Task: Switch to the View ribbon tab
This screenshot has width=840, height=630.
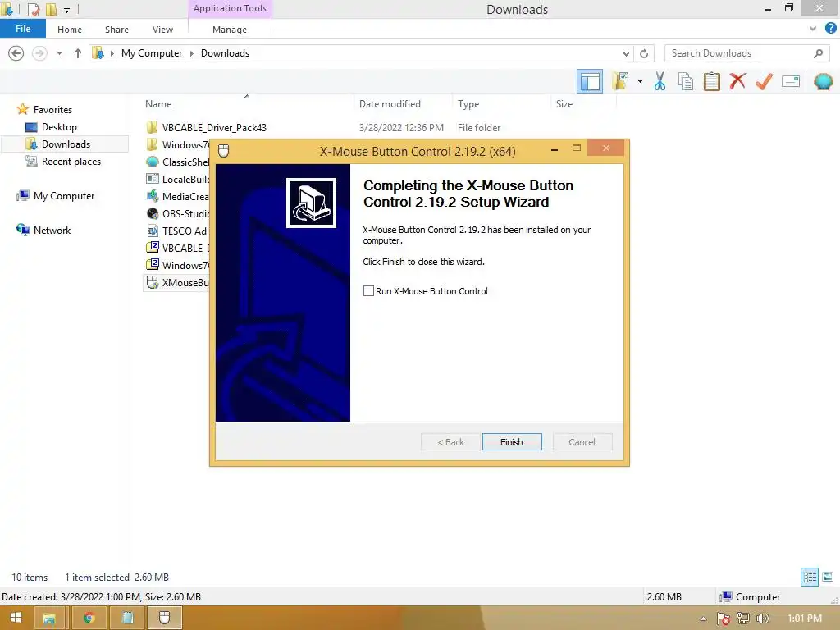Action: click(x=163, y=30)
